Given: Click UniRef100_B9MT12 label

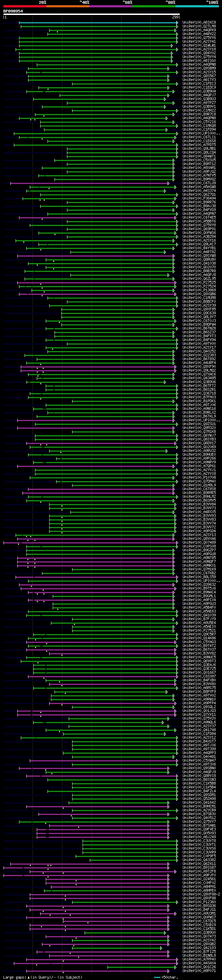Looking at the screenshot, I should [199, 164].
